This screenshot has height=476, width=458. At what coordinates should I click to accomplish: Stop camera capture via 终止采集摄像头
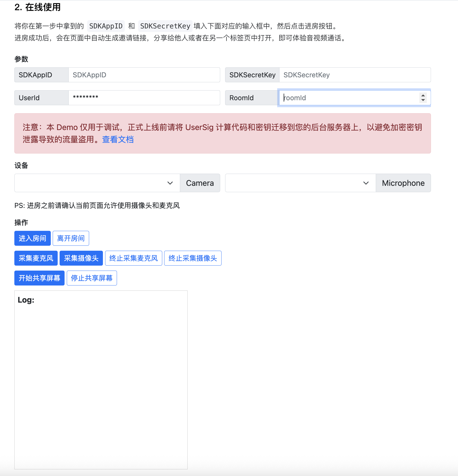(193, 258)
